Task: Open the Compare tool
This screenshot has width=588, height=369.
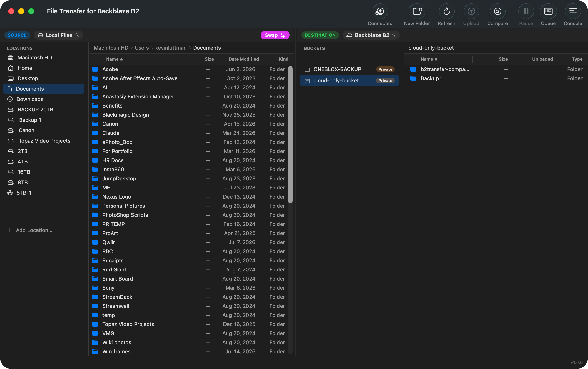Action: coord(497,11)
